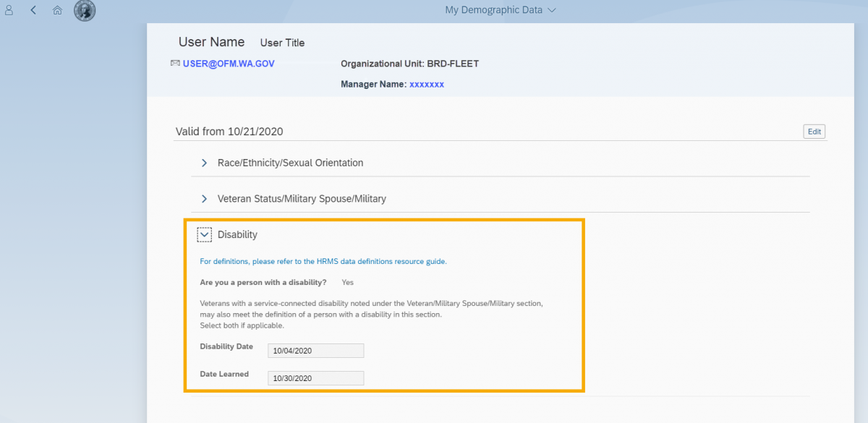
Task: Click the Disability Date field
Action: (x=315, y=351)
